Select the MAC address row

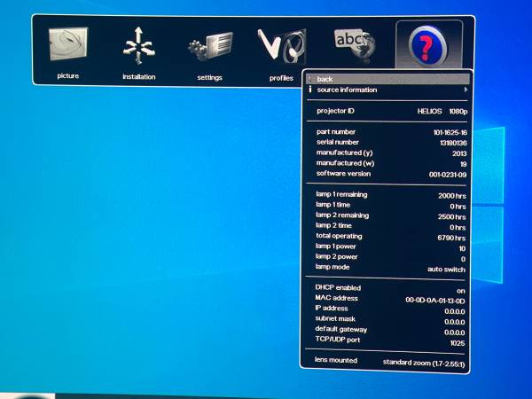point(388,299)
